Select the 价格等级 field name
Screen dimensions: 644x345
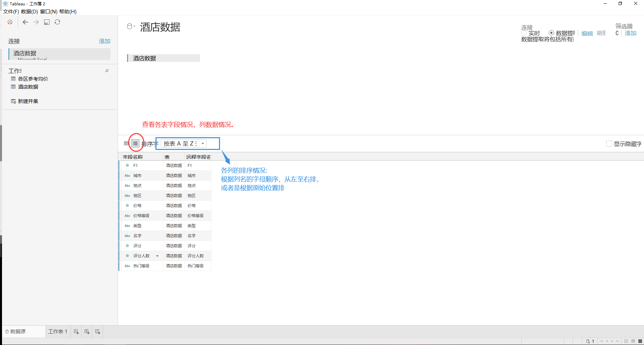[141, 215]
